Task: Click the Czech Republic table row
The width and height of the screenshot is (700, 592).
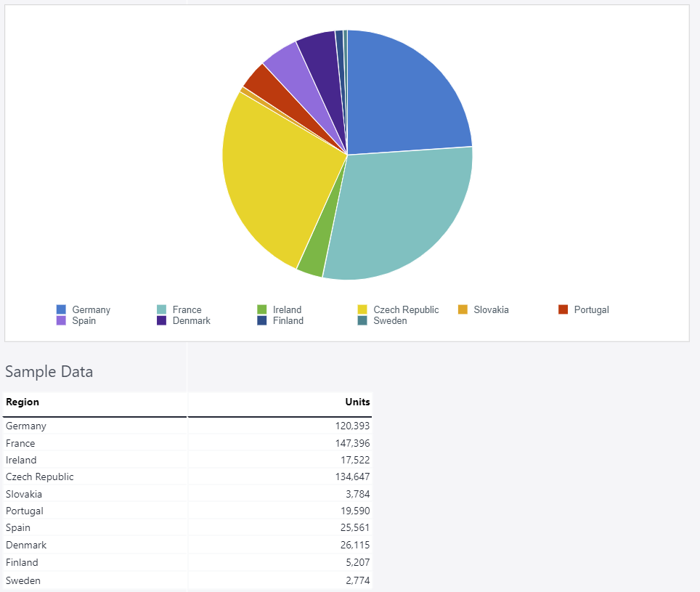Action: tap(40, 477)
